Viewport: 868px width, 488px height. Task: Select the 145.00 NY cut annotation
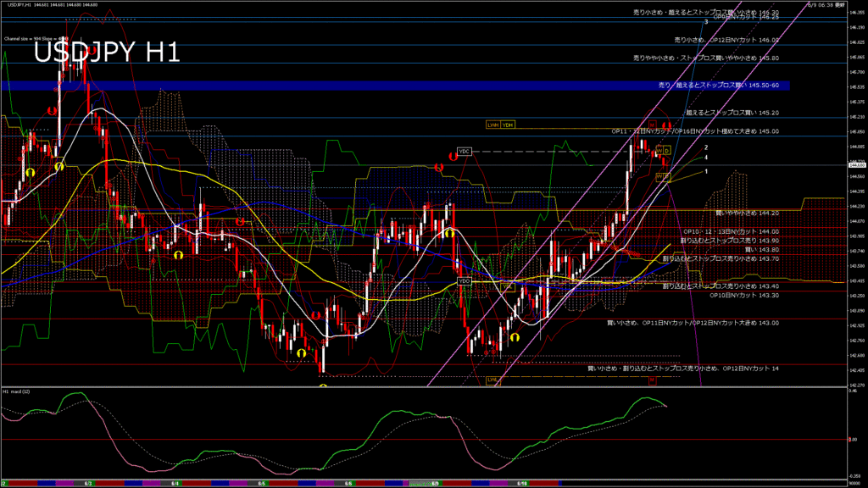tap(695, 131)
